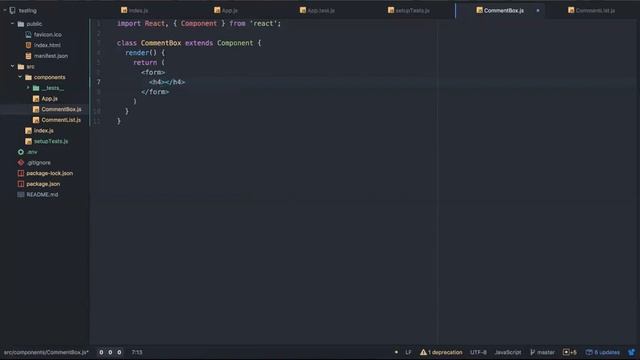Click the setupTests.js icon in the tree
Image resolution: width=640 pixels, height=360 pixels.
(x=28, y=141)
